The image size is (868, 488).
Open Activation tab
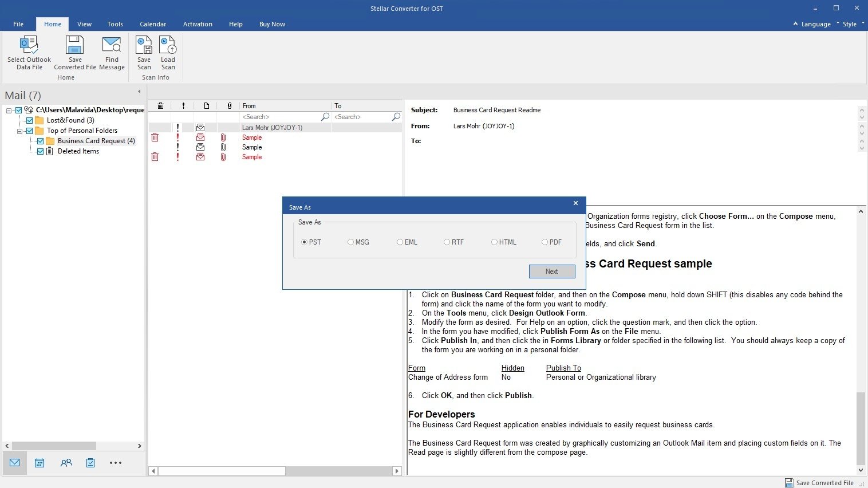[198, 24]
